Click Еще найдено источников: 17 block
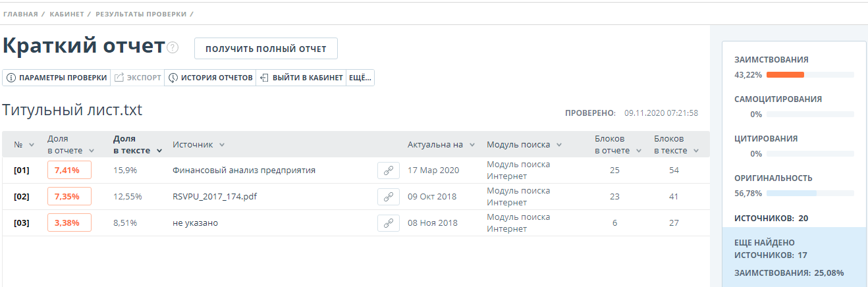This screenshot has height=287, width=868. click(x=794, y=248)
